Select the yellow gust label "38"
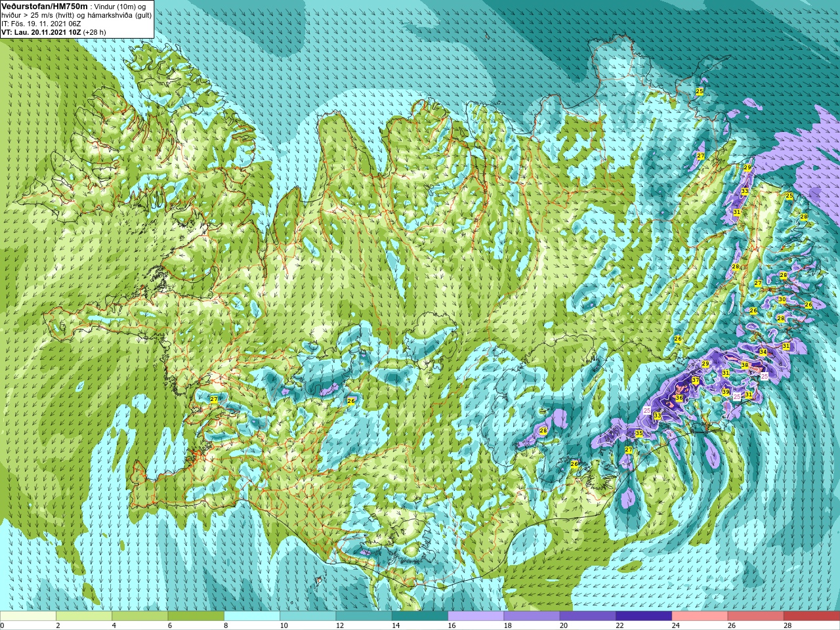This screenshot has width=840, height=630. 744,365
